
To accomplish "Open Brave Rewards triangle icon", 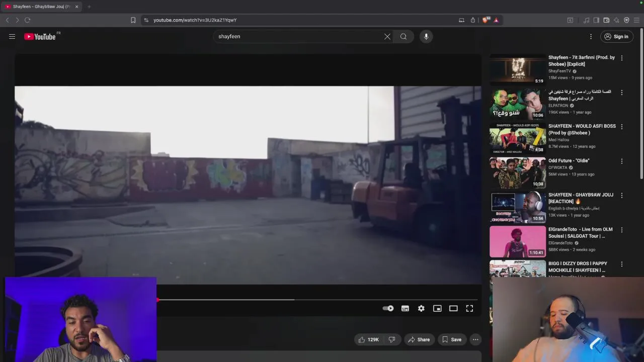I will click(x=496, y=20).
